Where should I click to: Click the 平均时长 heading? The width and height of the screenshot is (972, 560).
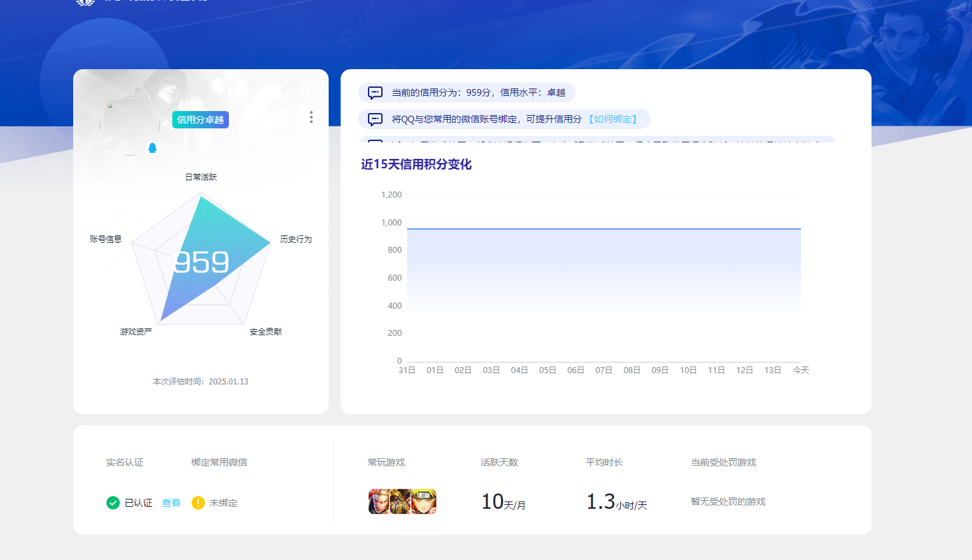point(605,462)
